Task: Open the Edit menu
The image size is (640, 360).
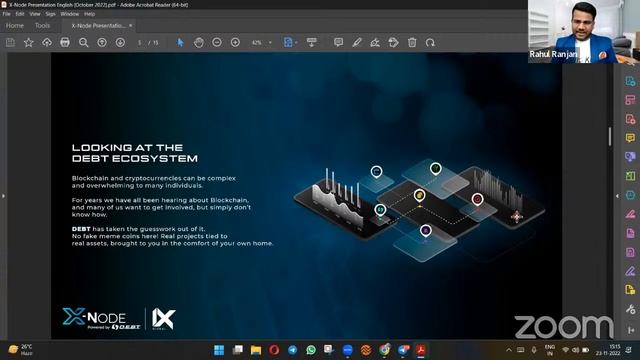Action: pyautogui.click(x=20, y=14)
